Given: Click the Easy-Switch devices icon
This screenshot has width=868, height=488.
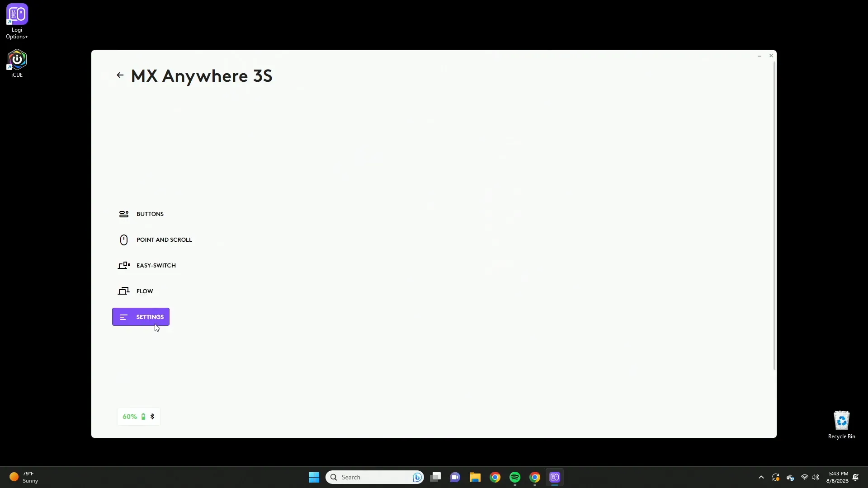Looking at the screenshot, I should [124, 266].
